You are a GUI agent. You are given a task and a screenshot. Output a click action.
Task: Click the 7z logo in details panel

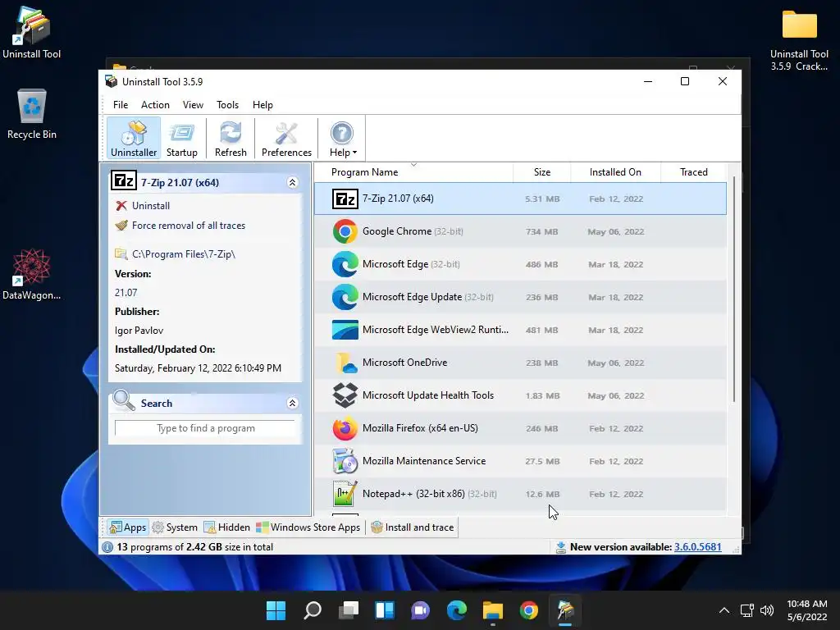click(x=124, y=181)
